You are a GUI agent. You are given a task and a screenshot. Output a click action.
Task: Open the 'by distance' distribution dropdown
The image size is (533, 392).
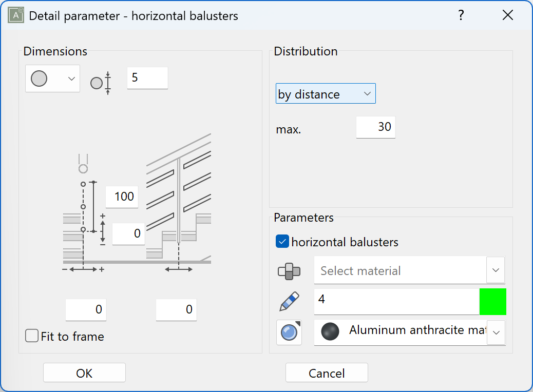coord(326,93)
